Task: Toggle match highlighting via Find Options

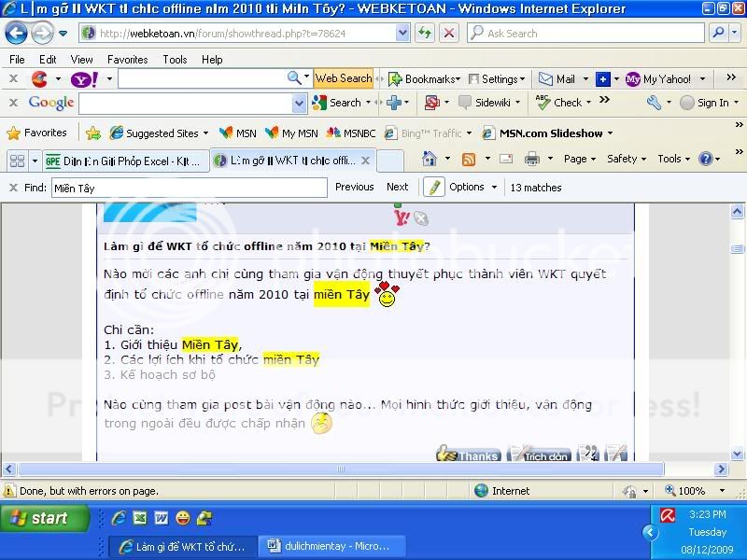Action: 472,187
